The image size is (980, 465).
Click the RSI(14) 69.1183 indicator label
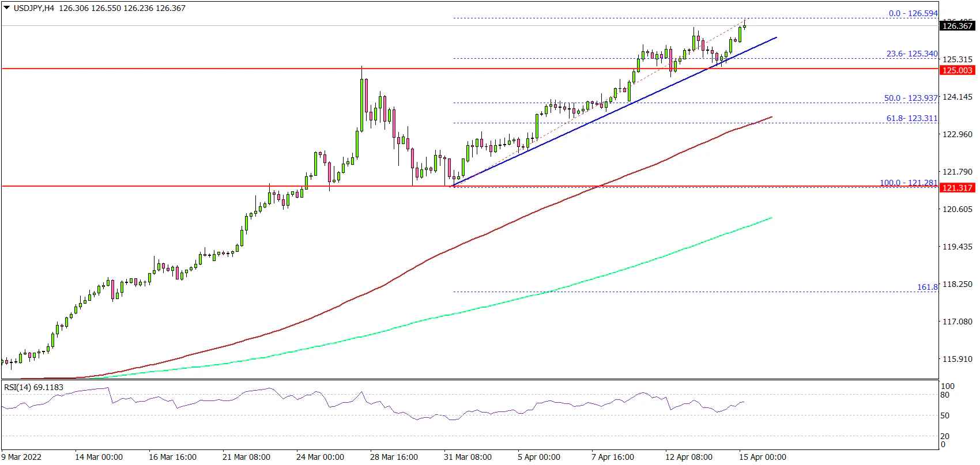pyautogui.click(x=33, y=387)
